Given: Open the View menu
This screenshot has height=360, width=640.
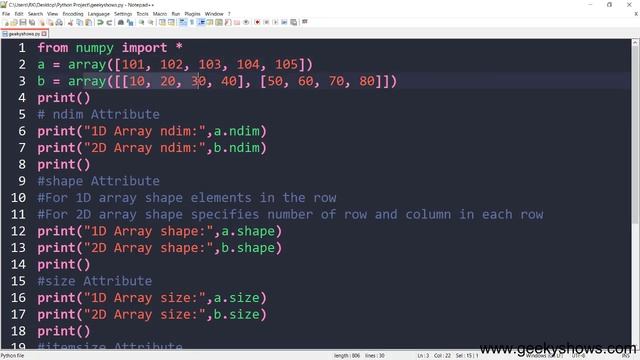Looking at the screenshot, I should [52, 14].
